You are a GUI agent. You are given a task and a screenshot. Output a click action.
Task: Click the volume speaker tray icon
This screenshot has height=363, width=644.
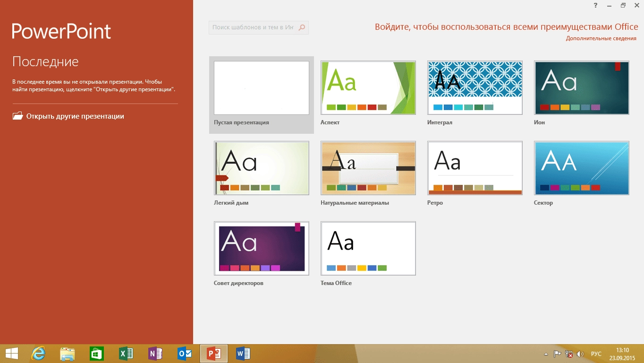[581, 354]
